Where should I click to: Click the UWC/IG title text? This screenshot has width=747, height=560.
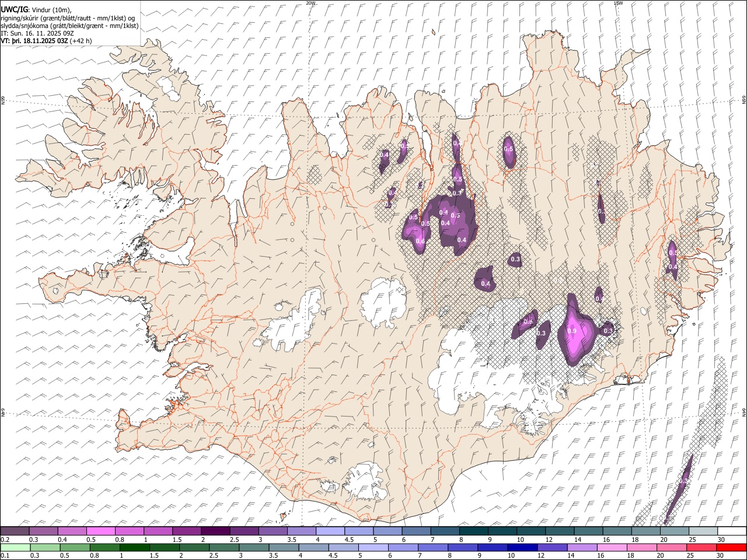14,9
